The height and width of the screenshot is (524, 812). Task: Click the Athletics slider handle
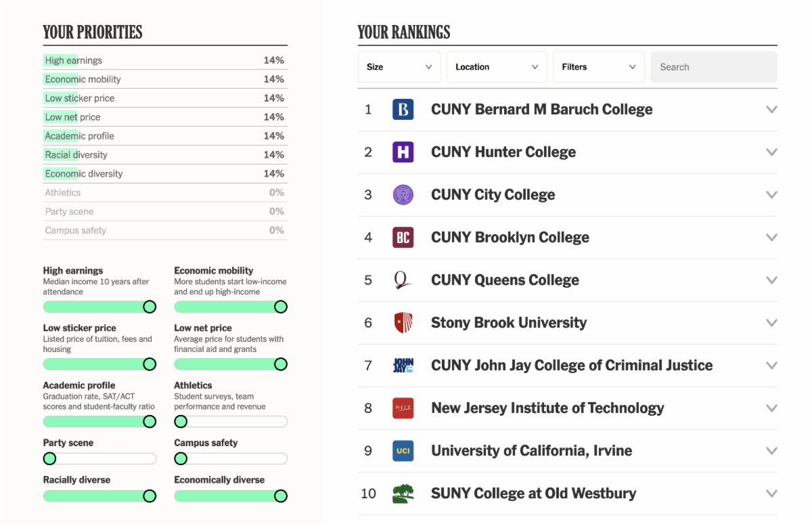[181, 422]
